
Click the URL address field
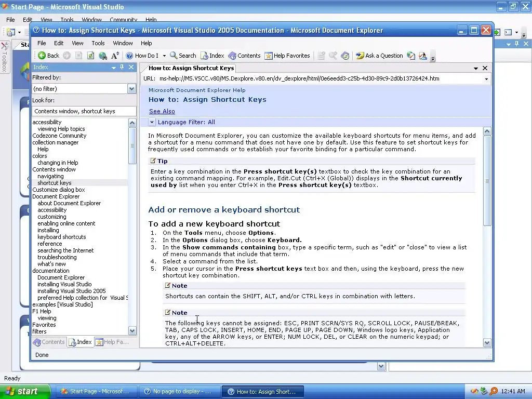pyautogui.click(x=321, y=79)
